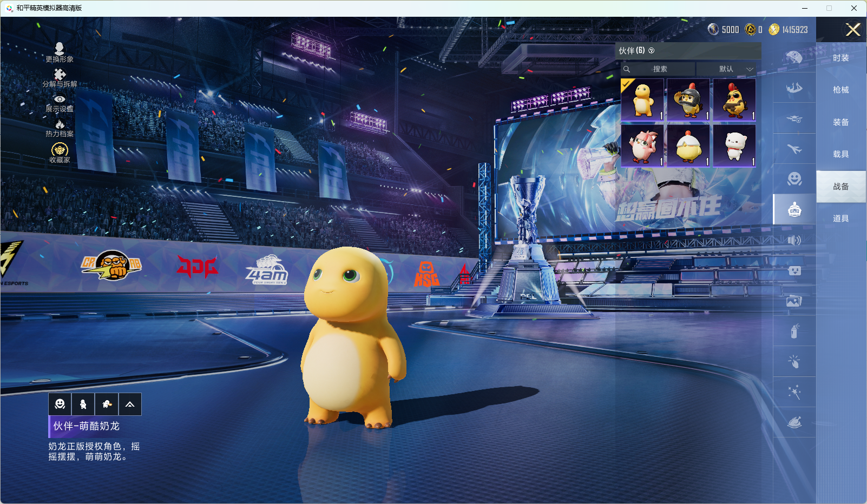Select the speaker voice category icon
867x504 pixels.
point(794,240)
